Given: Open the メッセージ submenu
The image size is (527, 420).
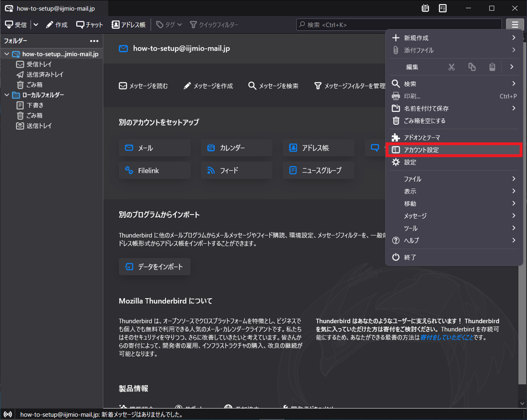Looking at the screenshot, I should (x=454, y=216).
